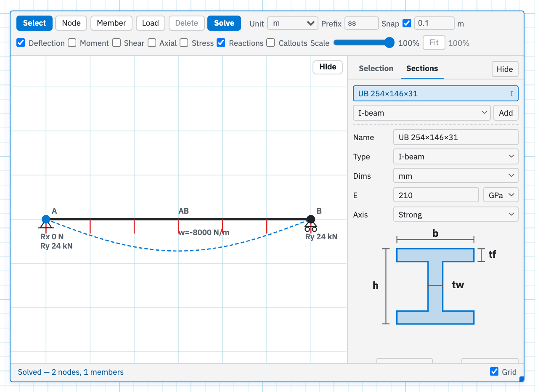Image resolution: width=535 pixels, height=392 pixels.
Task: Click the w=-8000 N/m load label
Action: [204, 233]
